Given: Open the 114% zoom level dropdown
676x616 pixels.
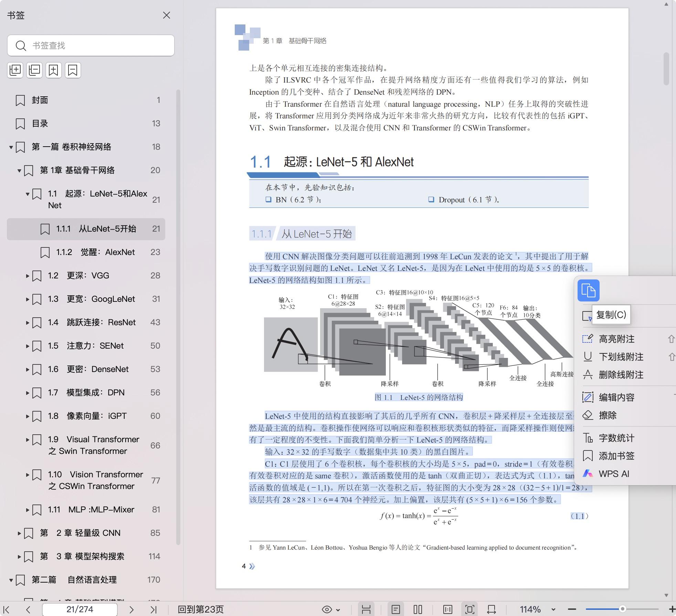Looking at the screenshot, I should click(553, 609).
